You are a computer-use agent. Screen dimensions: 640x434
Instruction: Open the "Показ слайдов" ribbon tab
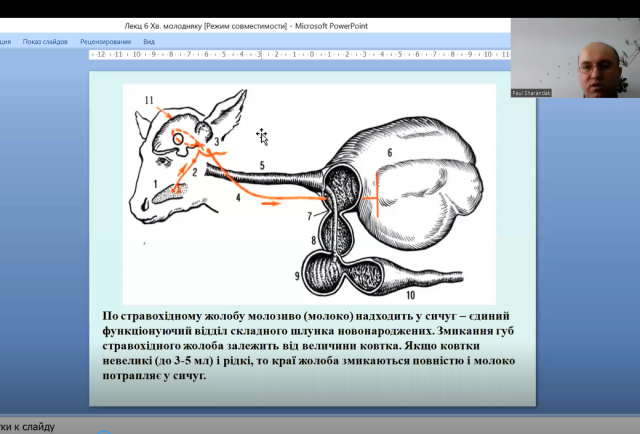click(x=45, y=42)
